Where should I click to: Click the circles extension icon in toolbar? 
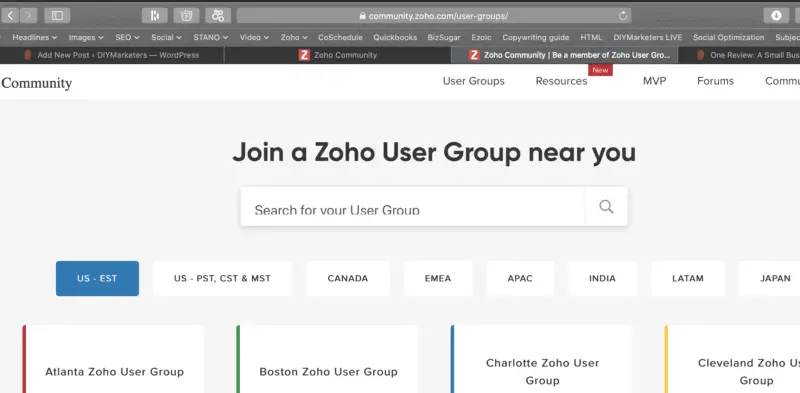point(218,16)
